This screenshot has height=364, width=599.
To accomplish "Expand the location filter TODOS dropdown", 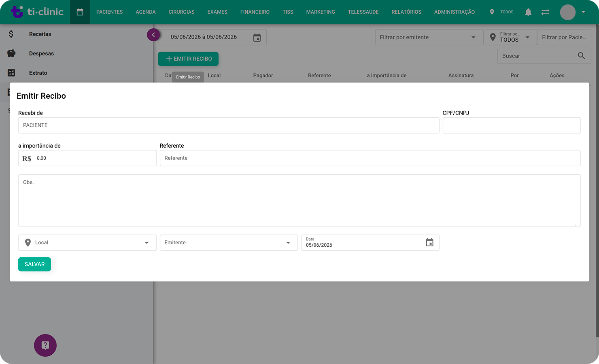I will pyautogui.click(x=510, y=37).
